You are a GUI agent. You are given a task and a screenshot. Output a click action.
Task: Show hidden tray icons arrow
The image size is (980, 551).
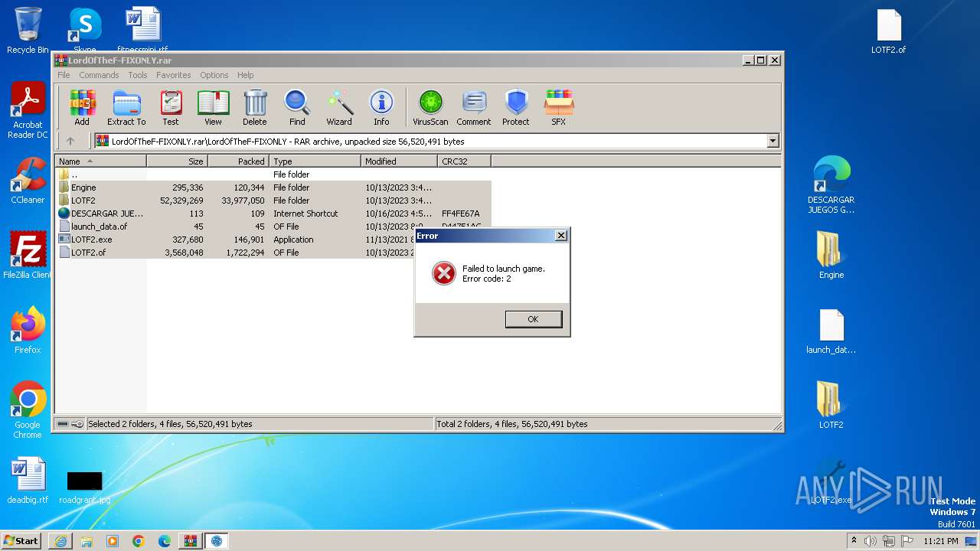pos(854,540)
